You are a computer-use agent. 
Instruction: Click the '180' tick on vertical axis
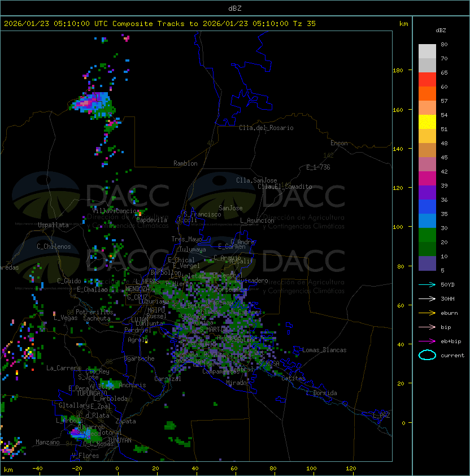click(398, 71)
